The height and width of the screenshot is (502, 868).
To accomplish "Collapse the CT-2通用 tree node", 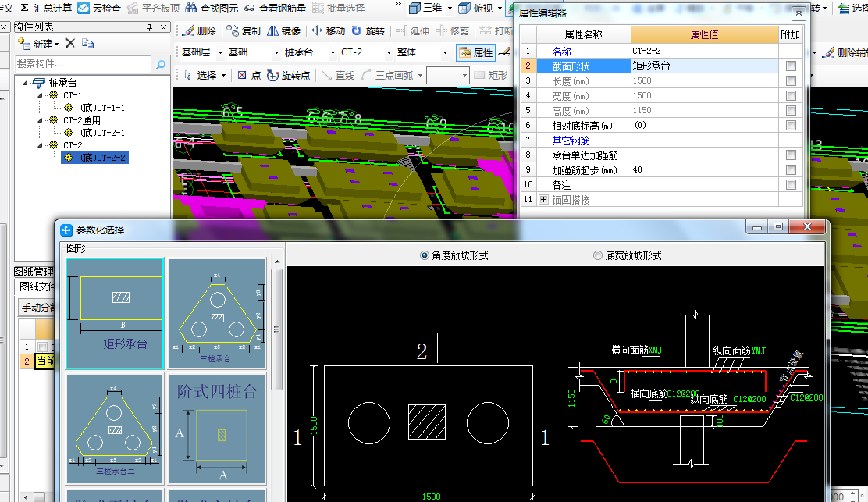I will pyautogui.click(x=40, y=120).
